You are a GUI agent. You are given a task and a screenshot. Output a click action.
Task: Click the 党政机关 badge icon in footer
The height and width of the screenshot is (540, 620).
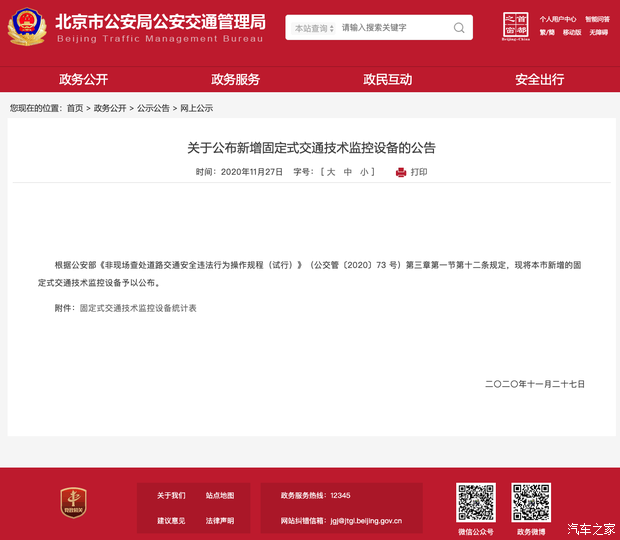[x=74, y=503]
